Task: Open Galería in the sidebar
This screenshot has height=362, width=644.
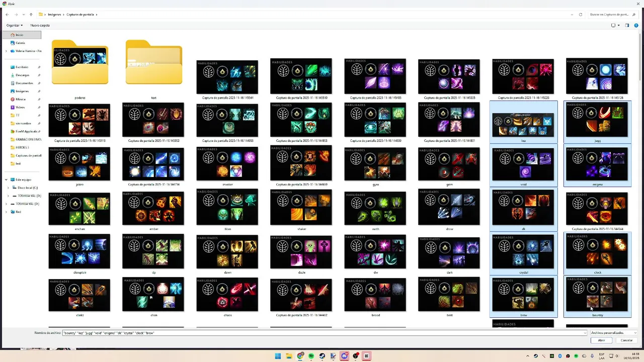Action: [20, 43]
